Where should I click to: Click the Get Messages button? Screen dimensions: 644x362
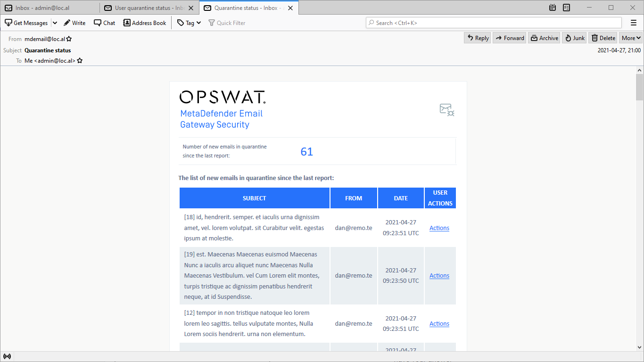pyautogui.click(x=26, y=23)
